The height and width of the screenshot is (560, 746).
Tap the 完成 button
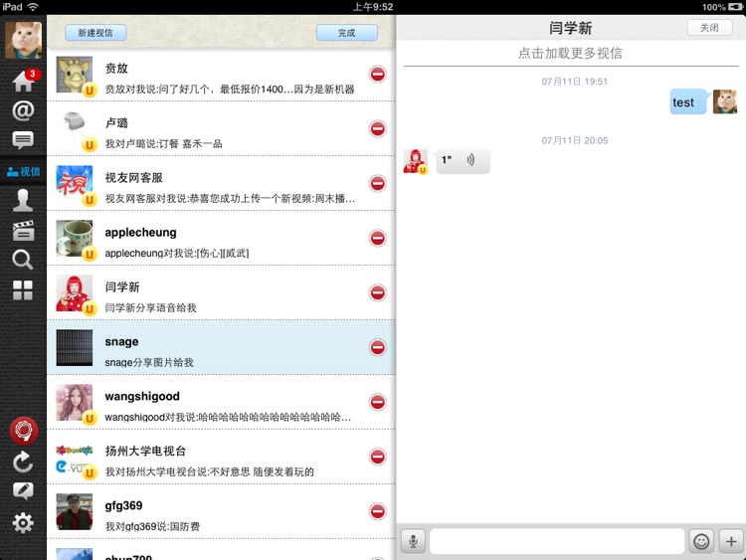(347, 33)
